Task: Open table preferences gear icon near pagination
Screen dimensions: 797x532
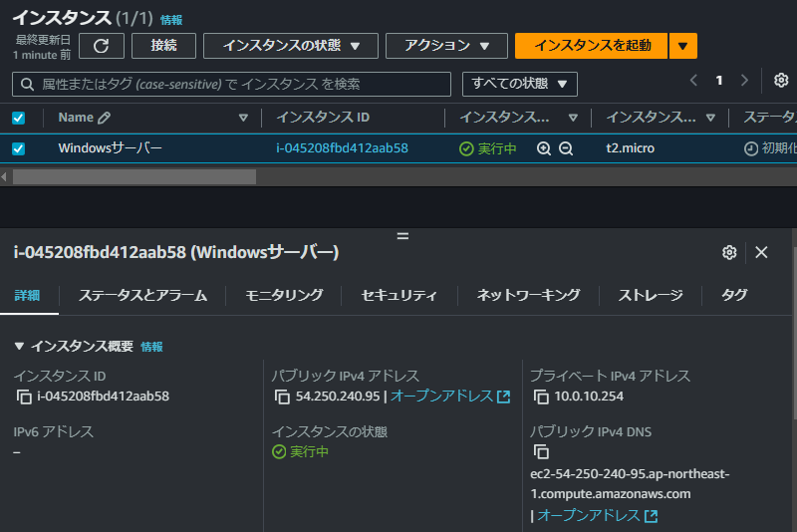Action: [781, 81]
